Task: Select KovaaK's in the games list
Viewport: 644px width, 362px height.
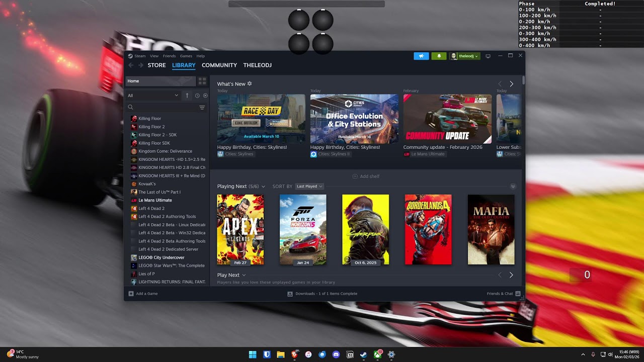Action: pos(147,184)
